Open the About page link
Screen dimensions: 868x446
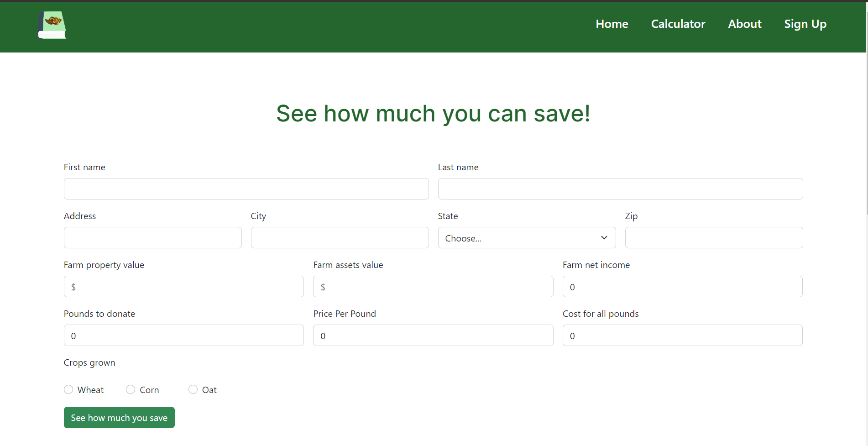tap(745, 24)
